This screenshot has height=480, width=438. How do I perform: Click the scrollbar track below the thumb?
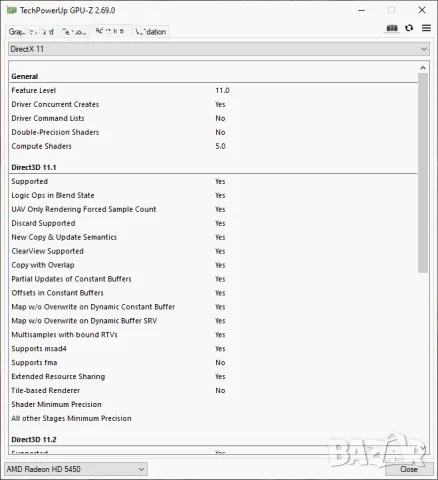pos(423,360)
